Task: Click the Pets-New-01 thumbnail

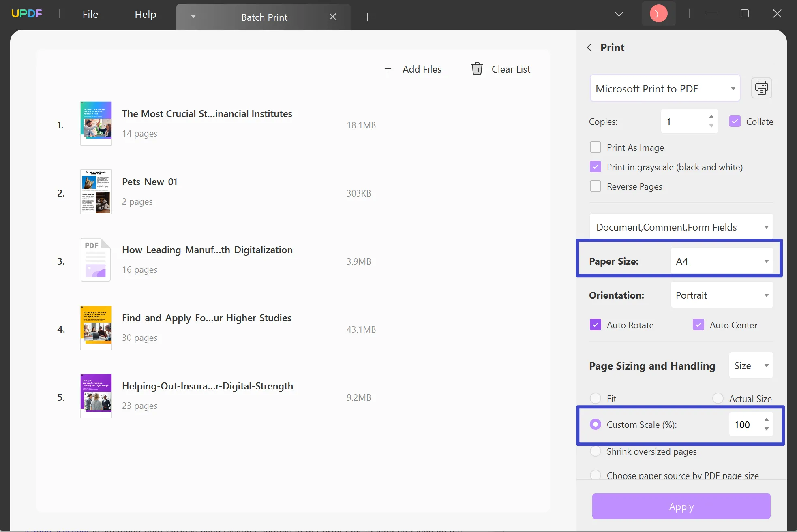Action: pos(96,192)
